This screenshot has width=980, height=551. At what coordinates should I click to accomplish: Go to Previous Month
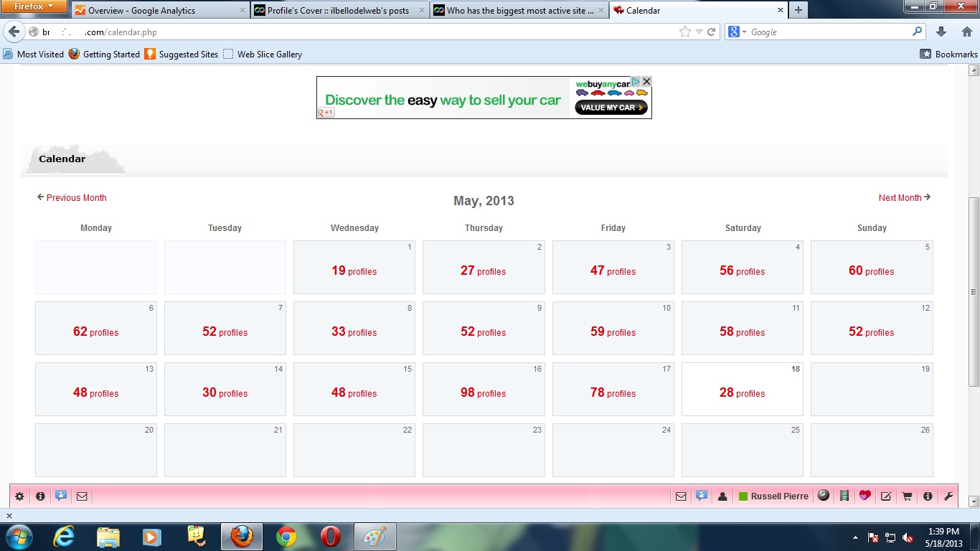72,197
